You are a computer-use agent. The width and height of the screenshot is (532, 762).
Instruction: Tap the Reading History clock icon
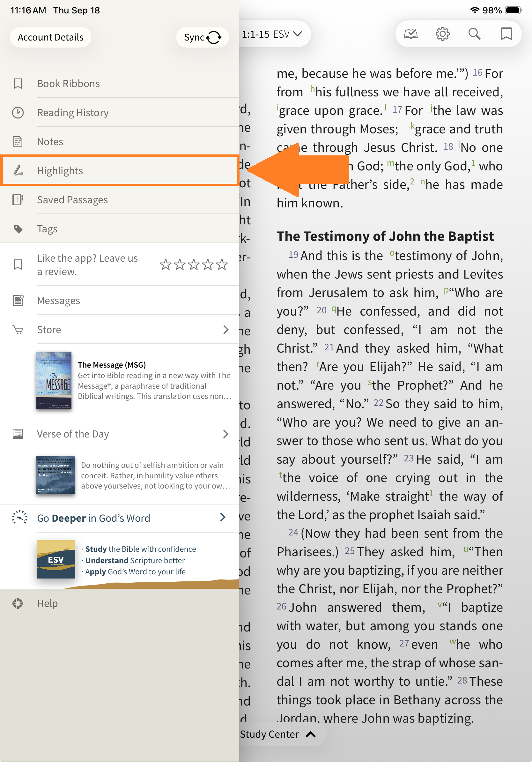click(18, 113)
